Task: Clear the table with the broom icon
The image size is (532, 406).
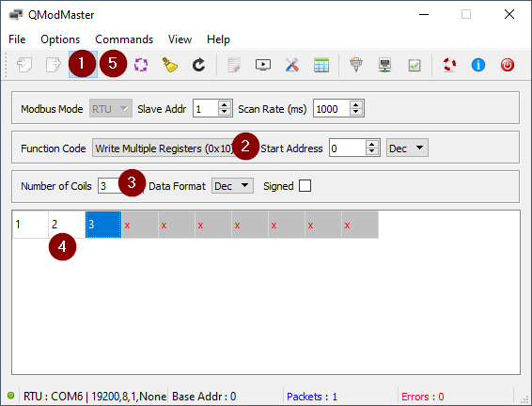Action: tap(169, 65)
